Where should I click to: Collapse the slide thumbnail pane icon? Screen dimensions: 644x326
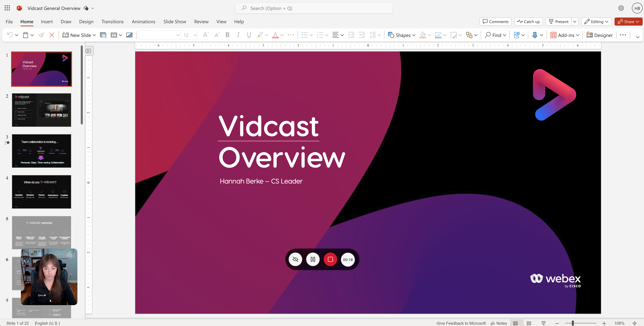88,51
